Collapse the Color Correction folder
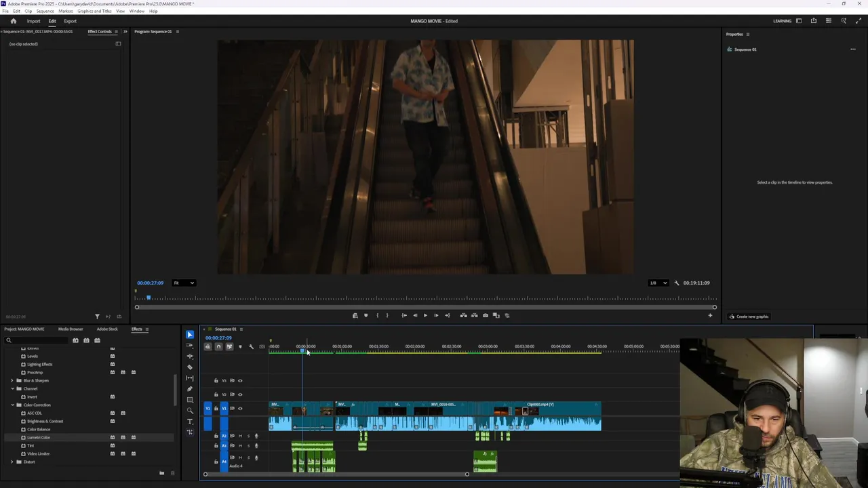Viewport: 868px width, 488px height. tap(12, 405)
